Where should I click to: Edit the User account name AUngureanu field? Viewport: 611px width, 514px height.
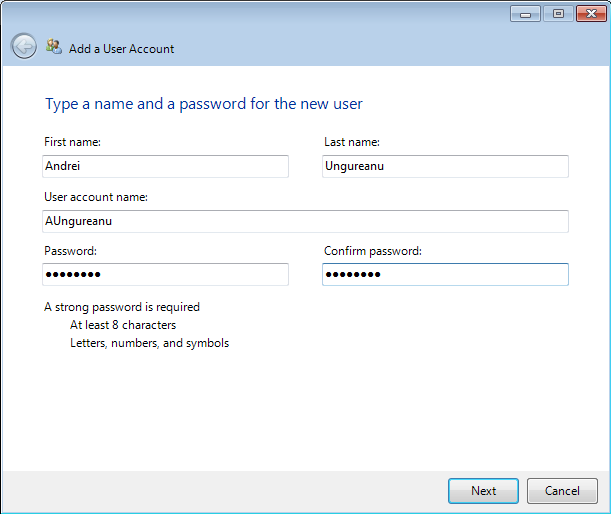[306, 221]
